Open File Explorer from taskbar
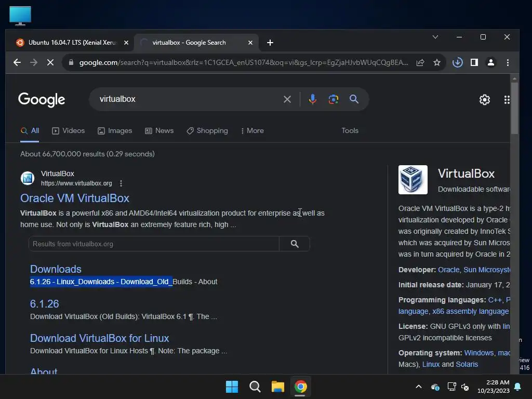The width and height of the screenshot is (532, 399). point(277,387)
